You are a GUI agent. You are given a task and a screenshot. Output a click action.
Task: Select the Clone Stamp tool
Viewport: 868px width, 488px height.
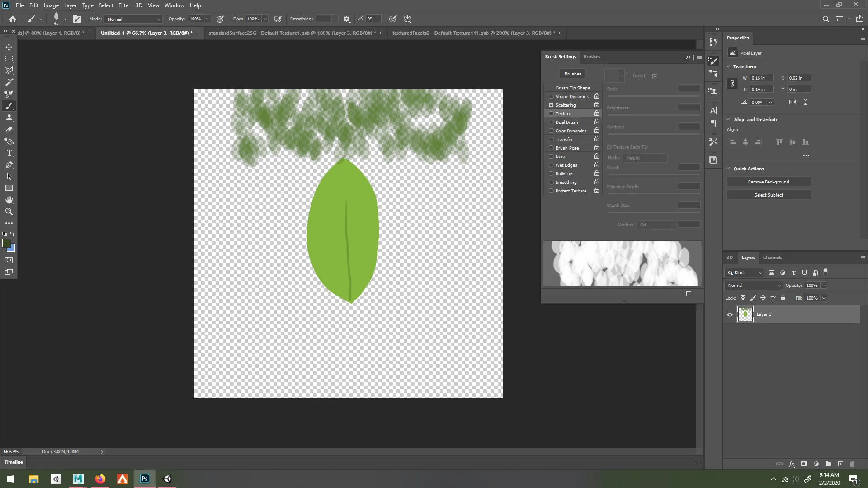point(9,117)
